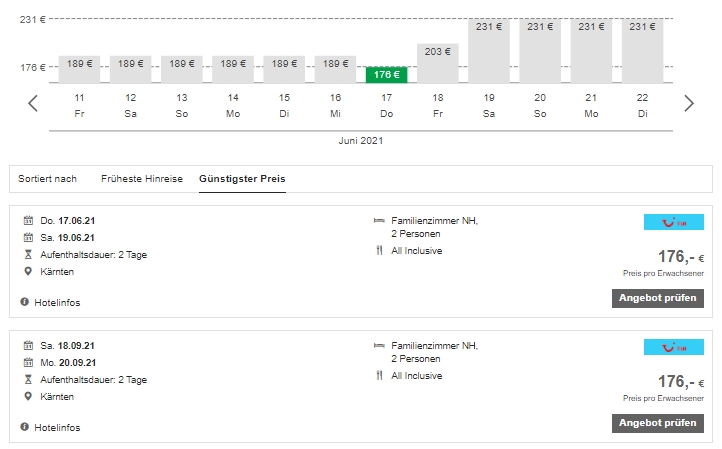The height and width of the screenshot is (449, 722).
Task: Select the 189 € bar for 14 Mo
Action: tap(233, 69)
